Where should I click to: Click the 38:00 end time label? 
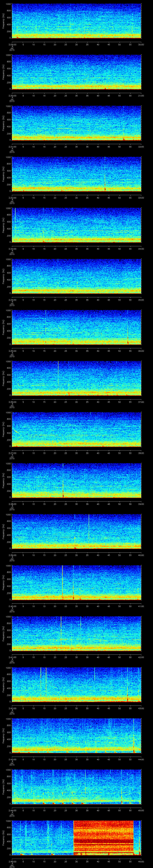click(141, 453)
